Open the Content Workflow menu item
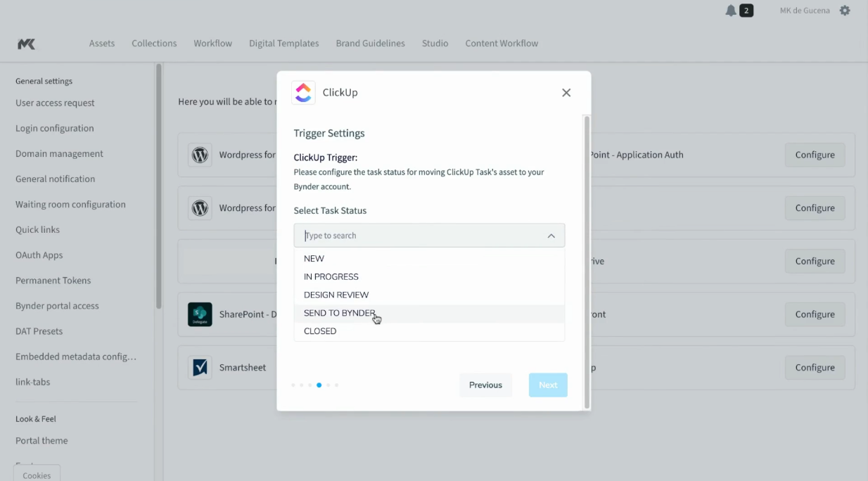 point(502,43)
